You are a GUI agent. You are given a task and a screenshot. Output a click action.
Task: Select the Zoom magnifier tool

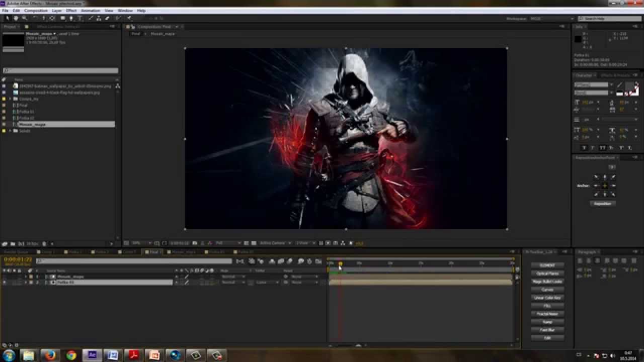24,19
